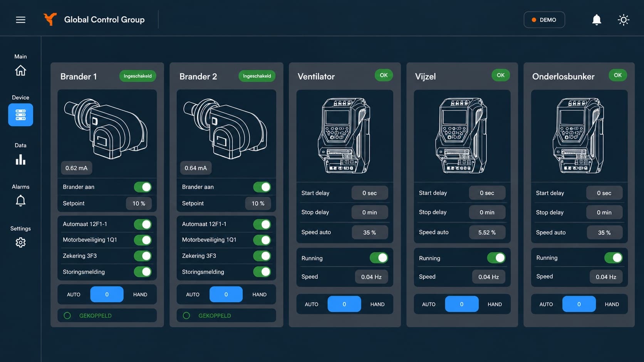The image size is (644, 362).
Task: Toggle Automaat 12F1-1 on Brander 1
Action: coord(143,224)
